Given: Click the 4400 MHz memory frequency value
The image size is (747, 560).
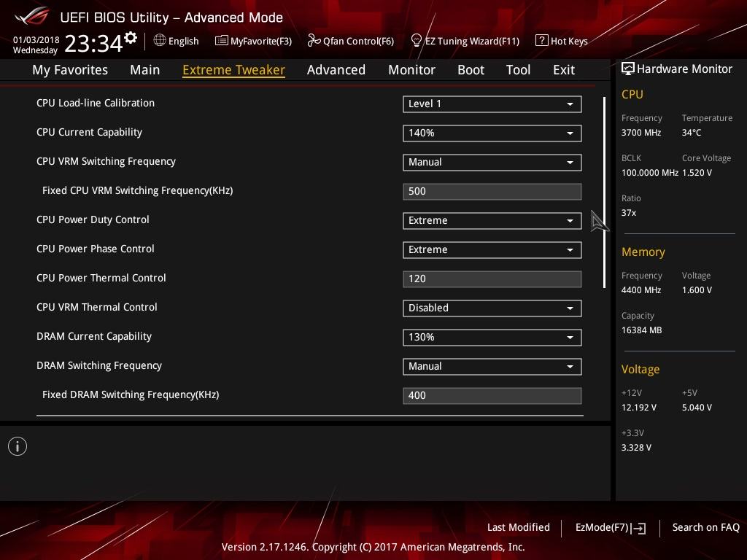Looking at the screenshot, I should (641, 290).
